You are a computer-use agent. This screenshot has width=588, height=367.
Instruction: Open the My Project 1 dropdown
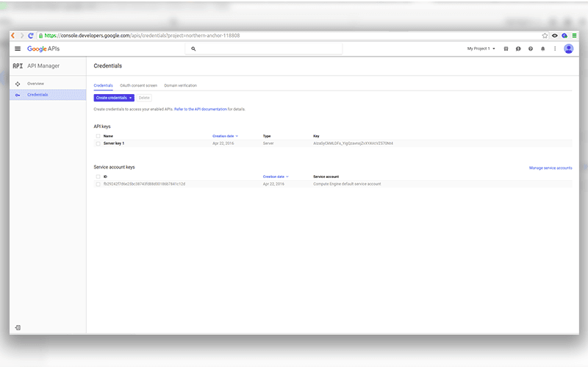pos(481,49)
